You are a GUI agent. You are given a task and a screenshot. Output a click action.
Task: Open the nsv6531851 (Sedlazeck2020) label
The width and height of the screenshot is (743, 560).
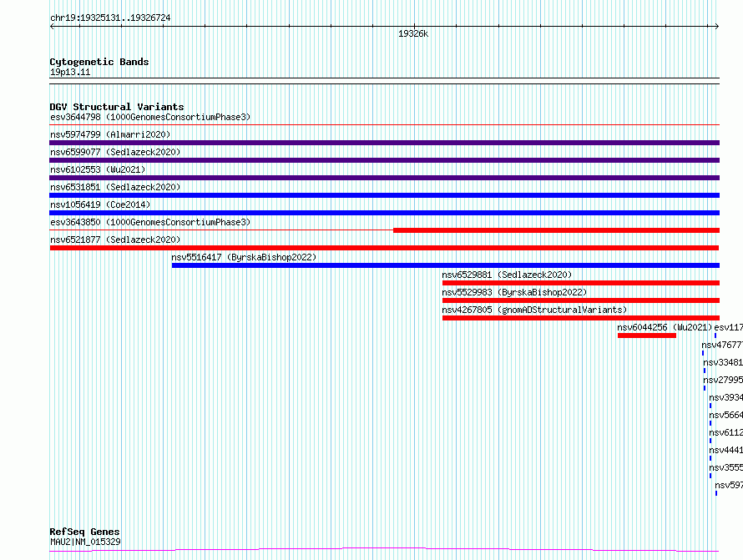click(115, 187)
